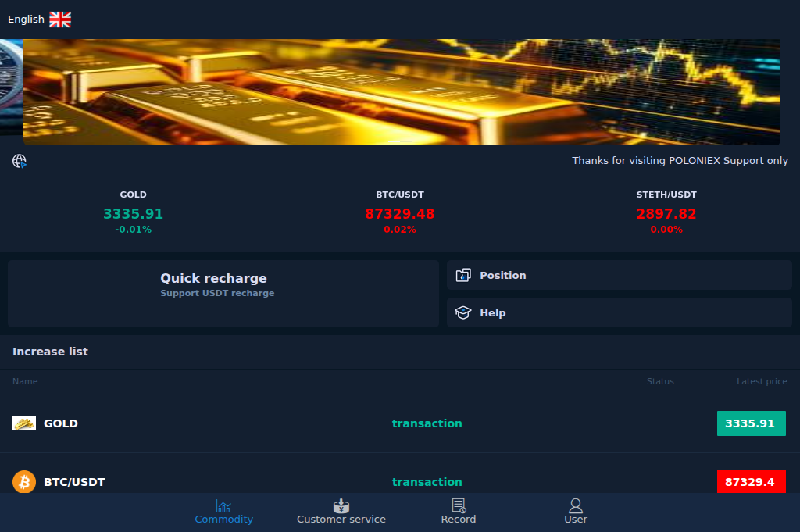Click the Quick recharge card
The height and width of the screenshot is (532, 800).
click(223, 293)
